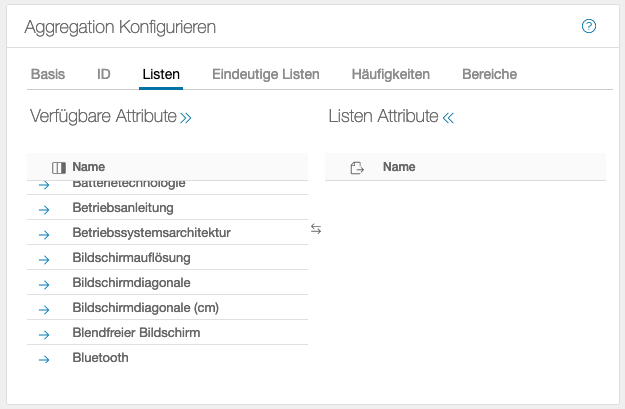Open the help question mark icon
This screenshot has height=409, width=625.
(589, 26)
